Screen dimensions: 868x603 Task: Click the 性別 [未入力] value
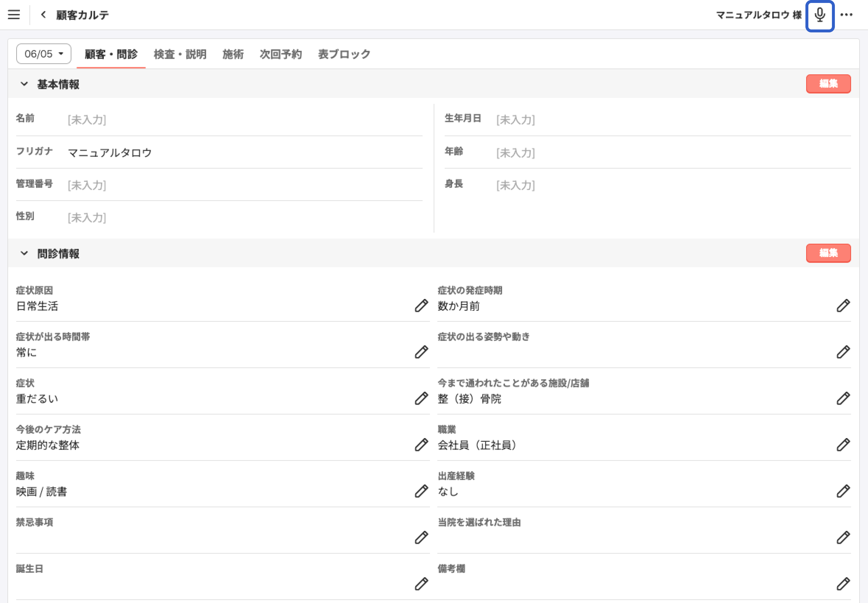tap(87, 218)
